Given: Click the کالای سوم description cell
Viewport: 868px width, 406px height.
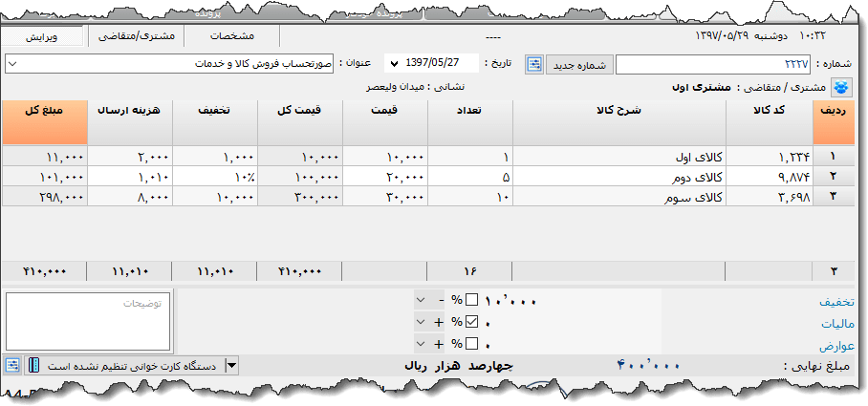Looking at the screenshot, I should click(619, 197).
